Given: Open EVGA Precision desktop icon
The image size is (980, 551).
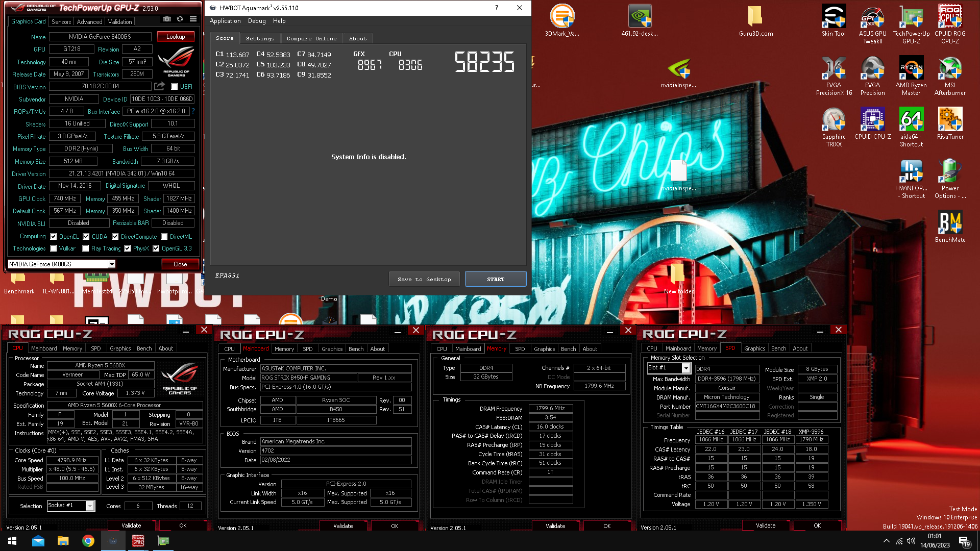Looking at the screenshot, I should [872, 76].
